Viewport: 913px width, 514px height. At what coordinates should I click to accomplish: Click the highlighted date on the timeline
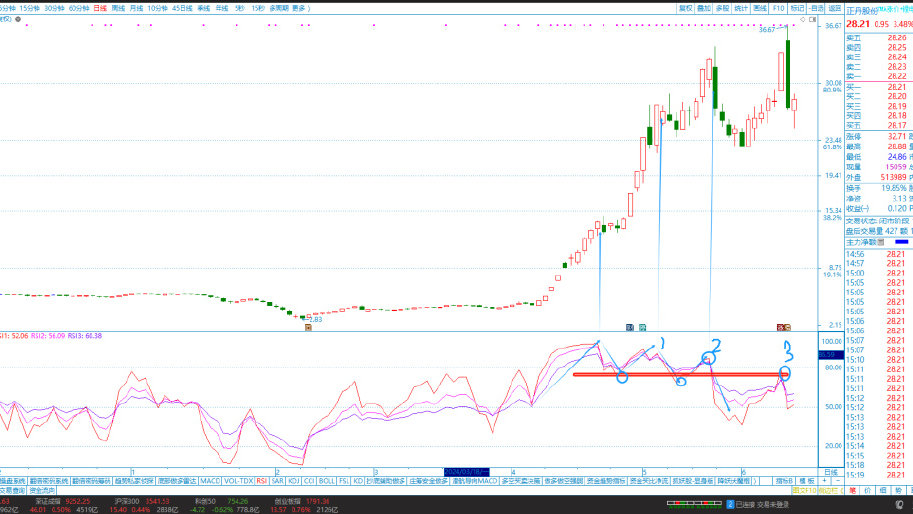[x=465, y=469]
